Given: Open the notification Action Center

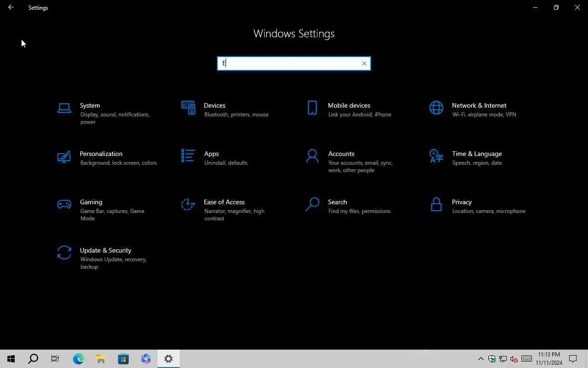Looking at the screenshot, I should click(x=573, y=359).
